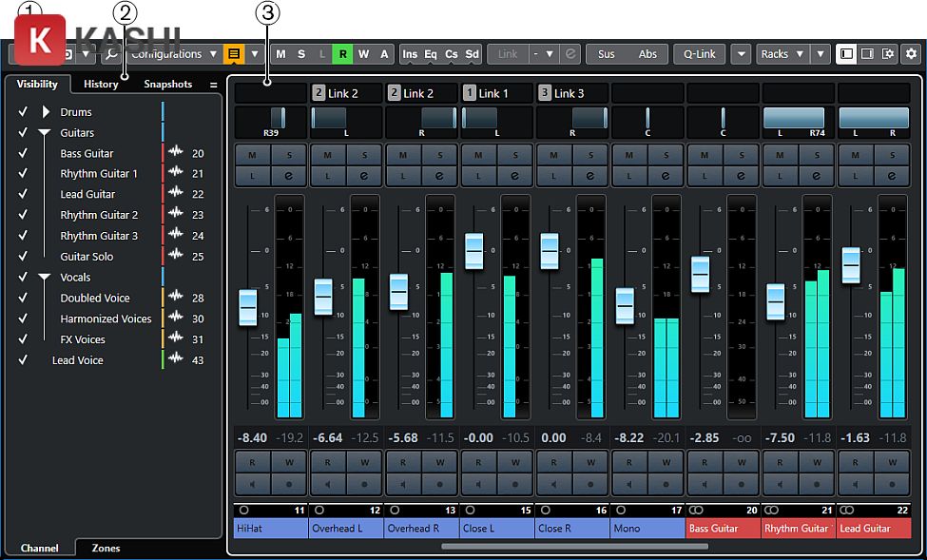Open the Ins rack in the toolbar

coord(410,54)
